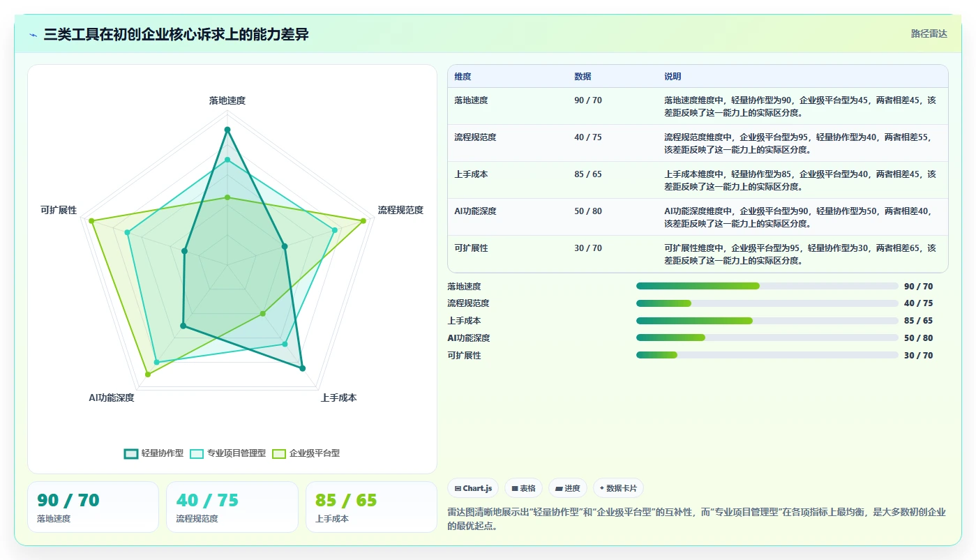
Task: Click the 流程规范度 progress bar
Action: tap(767, 303)
